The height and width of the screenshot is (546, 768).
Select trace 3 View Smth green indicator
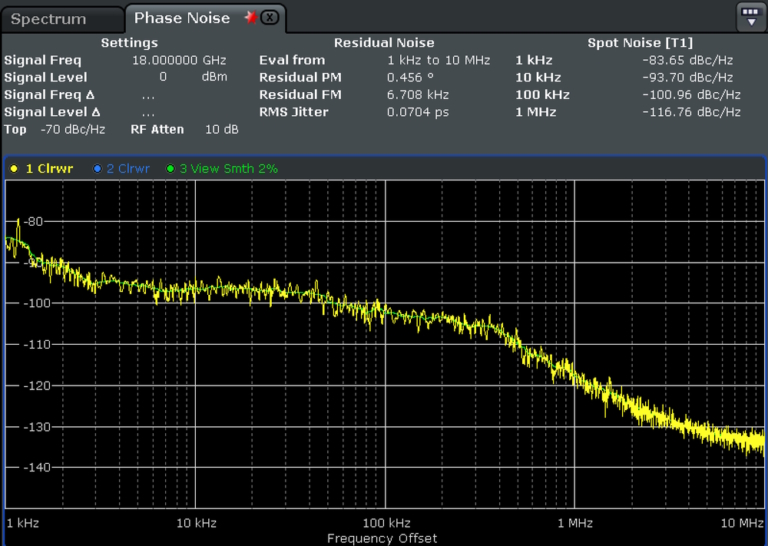[171, 169]
